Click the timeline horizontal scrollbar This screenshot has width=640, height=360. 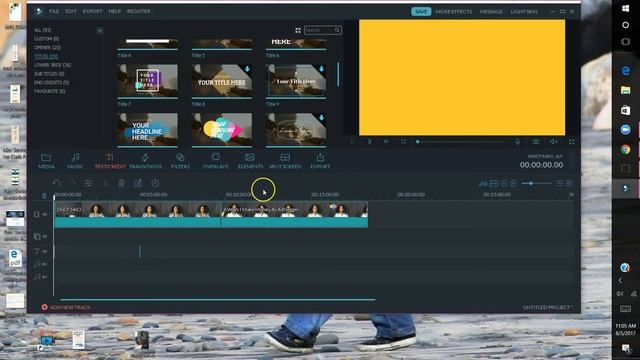pyautogui.click(x=218, y=300)
